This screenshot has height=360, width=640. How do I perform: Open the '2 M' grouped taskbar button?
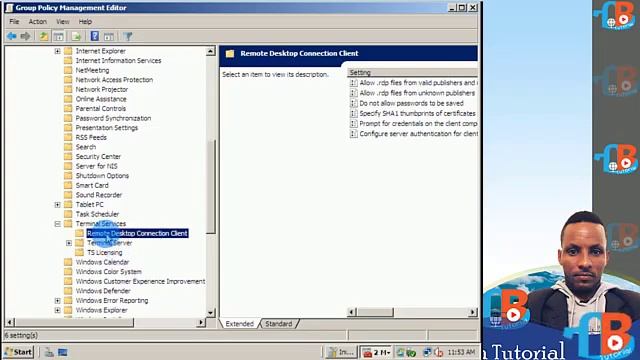376,352
